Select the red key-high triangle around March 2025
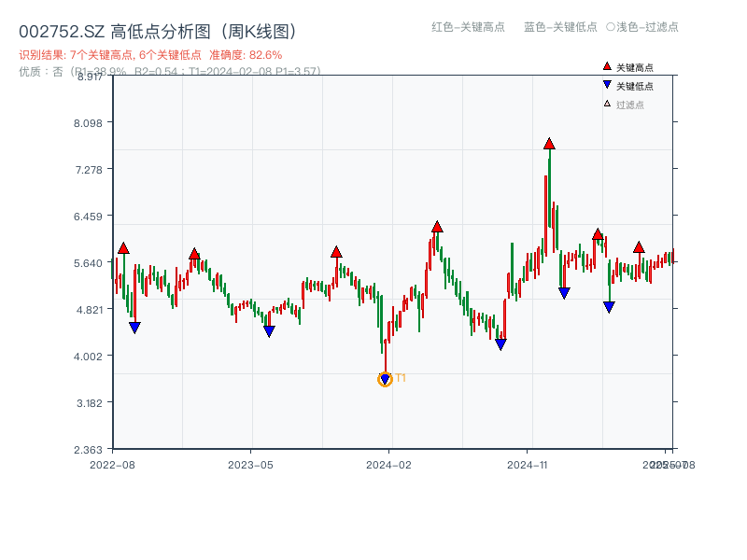747x560 pixels. tap(598, 234)
